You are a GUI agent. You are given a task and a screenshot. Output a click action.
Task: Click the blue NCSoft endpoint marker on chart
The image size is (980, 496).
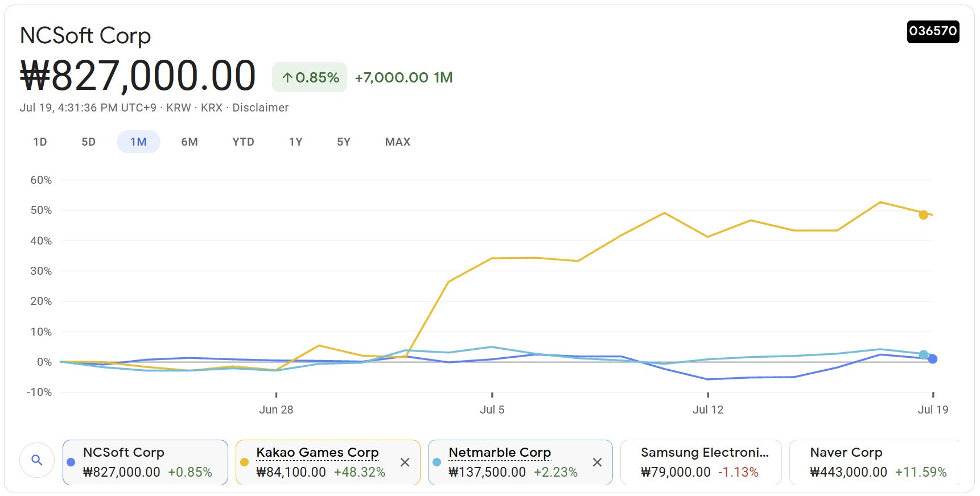point(932,359)
